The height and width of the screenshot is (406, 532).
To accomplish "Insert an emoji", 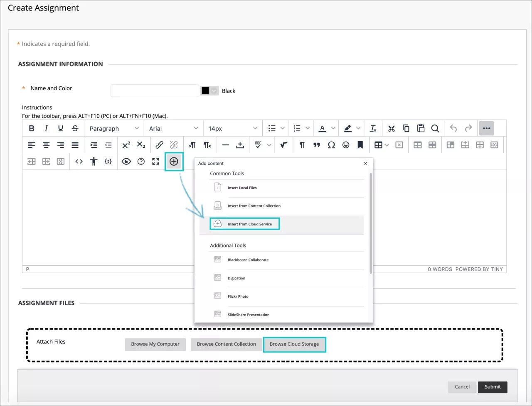I will coord(346,144).
